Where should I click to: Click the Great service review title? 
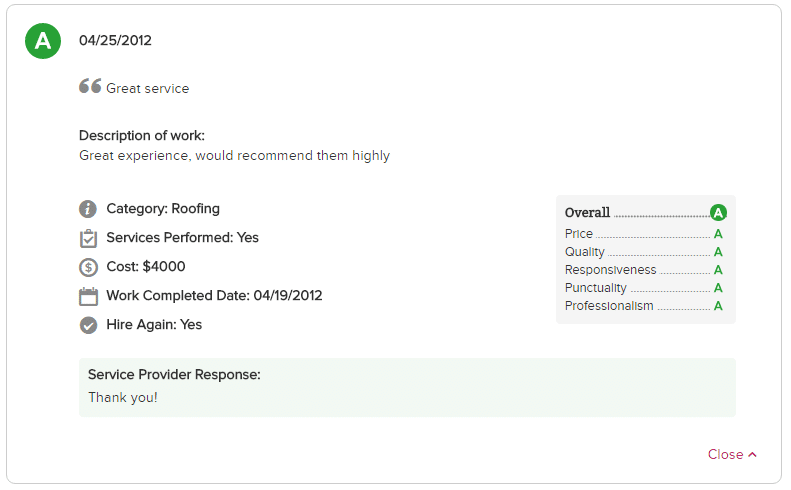point(147,88)
